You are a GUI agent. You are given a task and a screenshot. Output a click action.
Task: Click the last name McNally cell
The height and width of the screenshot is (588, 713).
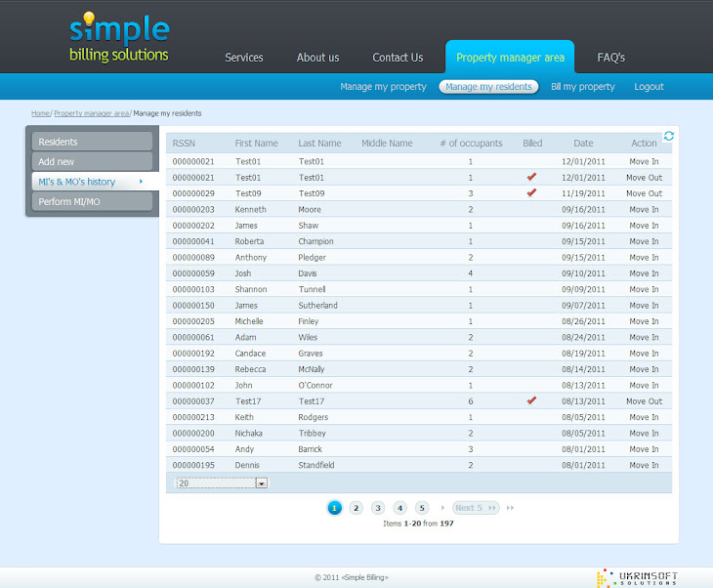click(312, 369)
